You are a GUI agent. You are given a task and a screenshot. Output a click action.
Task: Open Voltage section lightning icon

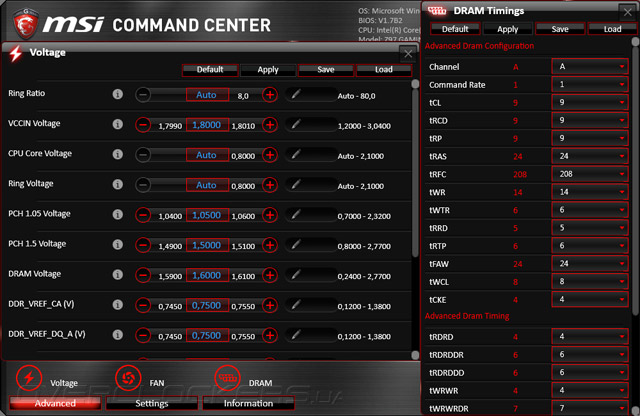pyautogui.click(x=29, y=378)
